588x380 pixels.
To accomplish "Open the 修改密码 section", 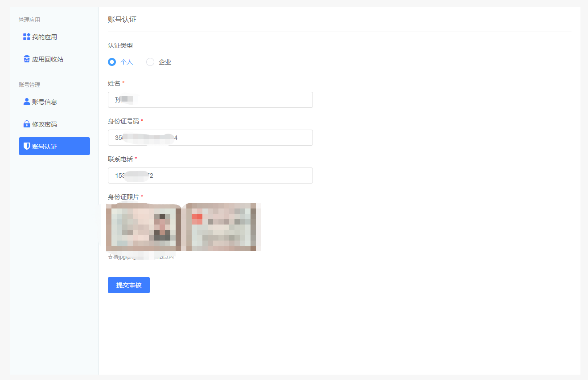I will [45, 124].
